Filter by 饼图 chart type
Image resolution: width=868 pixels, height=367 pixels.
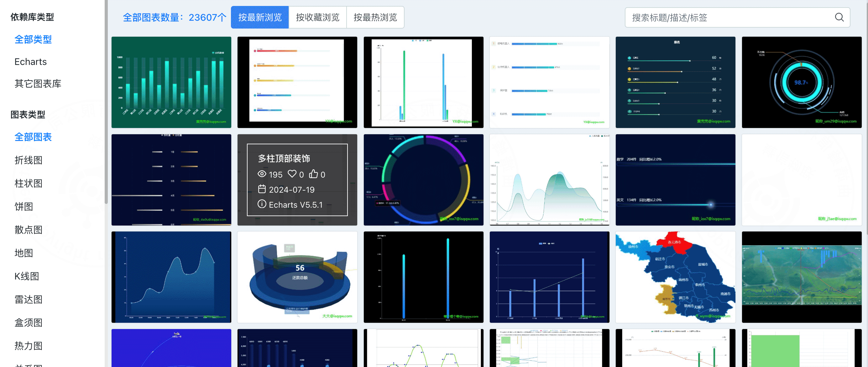[24, 206]
